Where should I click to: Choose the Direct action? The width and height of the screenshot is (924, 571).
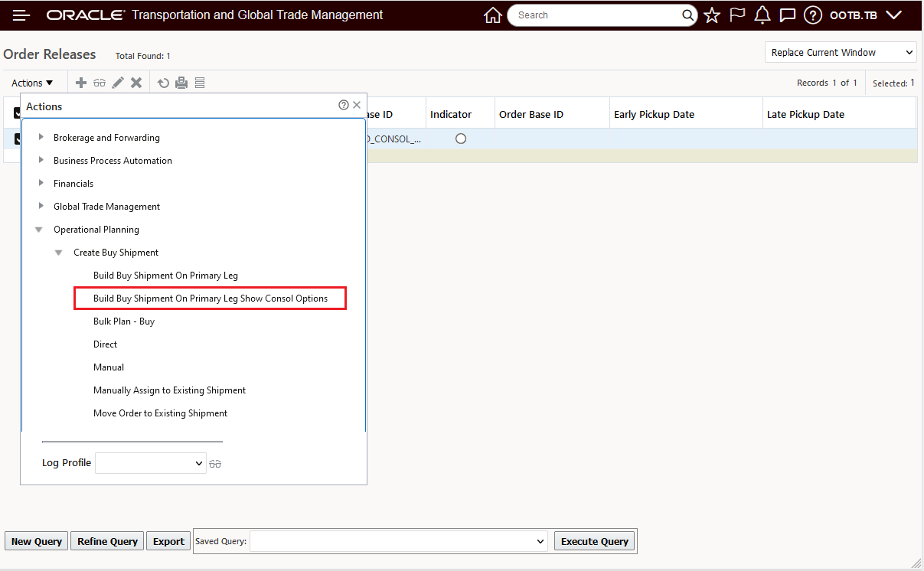point(106,344)
